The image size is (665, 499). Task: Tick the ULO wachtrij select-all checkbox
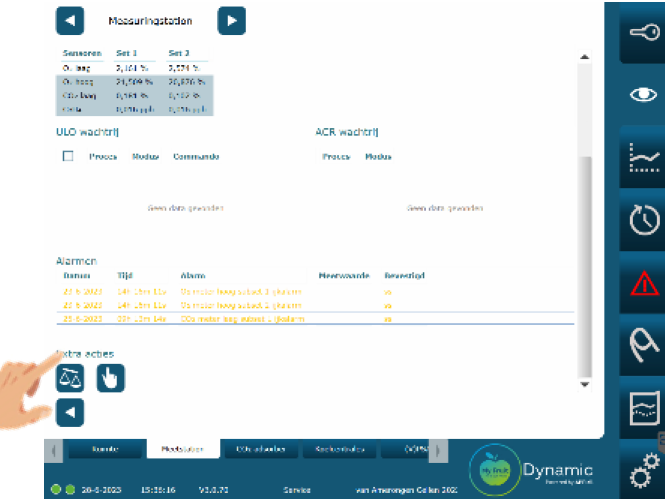pos(68,156)
